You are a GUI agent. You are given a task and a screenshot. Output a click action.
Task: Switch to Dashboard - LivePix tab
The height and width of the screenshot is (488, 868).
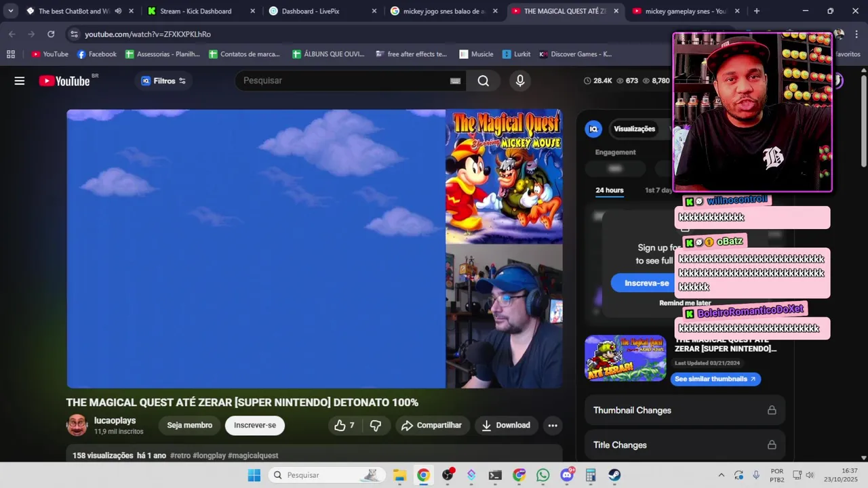(x=312, y=11)
